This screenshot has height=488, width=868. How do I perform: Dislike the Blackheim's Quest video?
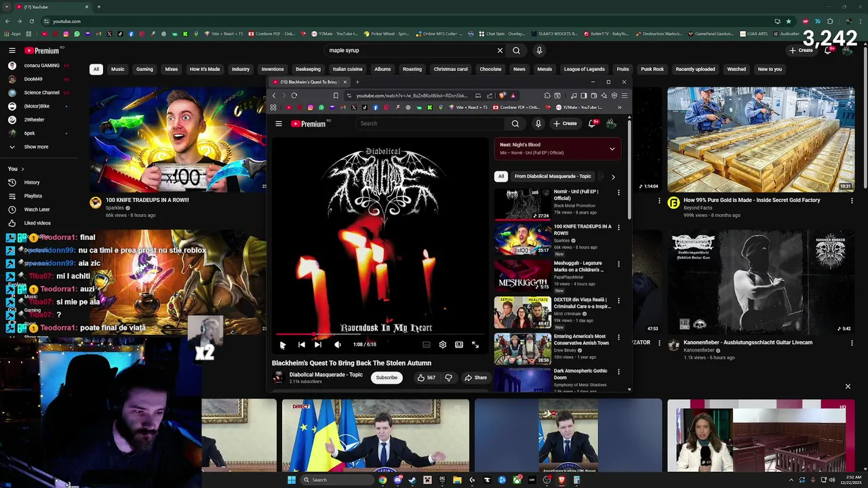tap(448, 378)
